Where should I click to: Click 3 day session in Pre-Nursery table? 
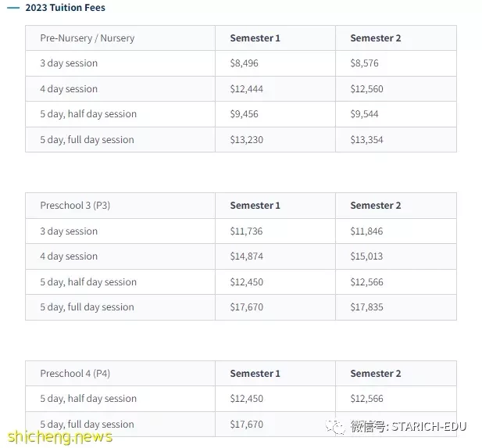[69, 63]
